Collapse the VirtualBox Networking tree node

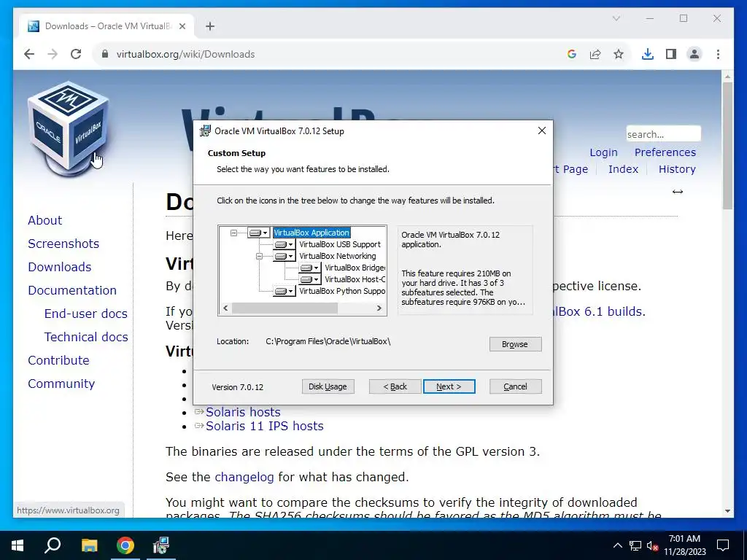click(x=259, y=256)
